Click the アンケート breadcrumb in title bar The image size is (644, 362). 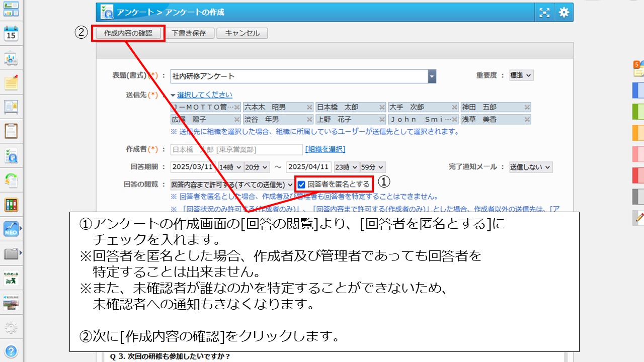tap(136, 12)
